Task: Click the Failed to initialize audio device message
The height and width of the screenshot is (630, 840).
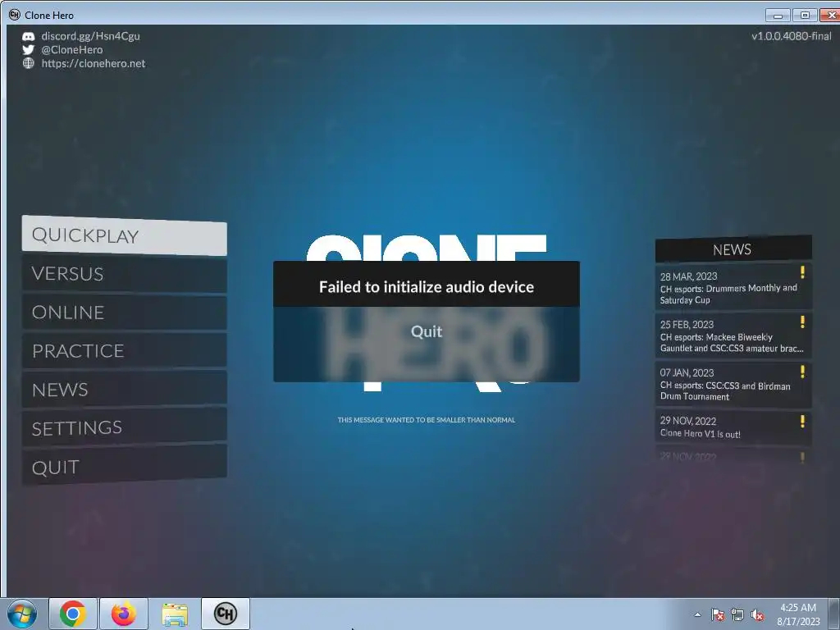Action: point(427,287)
